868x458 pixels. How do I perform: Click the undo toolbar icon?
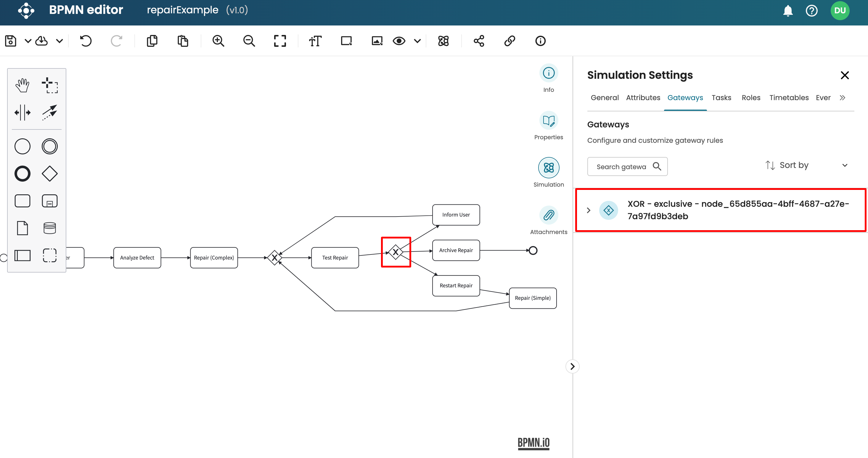point(86,41)
